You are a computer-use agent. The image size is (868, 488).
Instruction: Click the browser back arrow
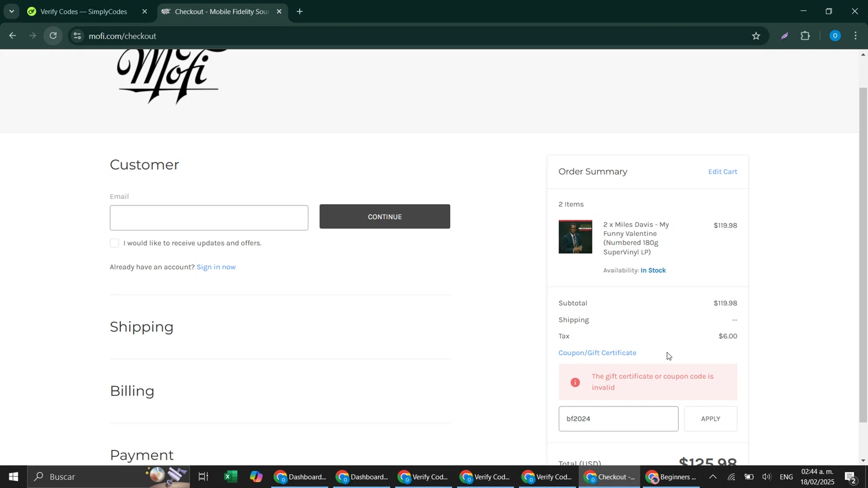click(x=12, y=36)
